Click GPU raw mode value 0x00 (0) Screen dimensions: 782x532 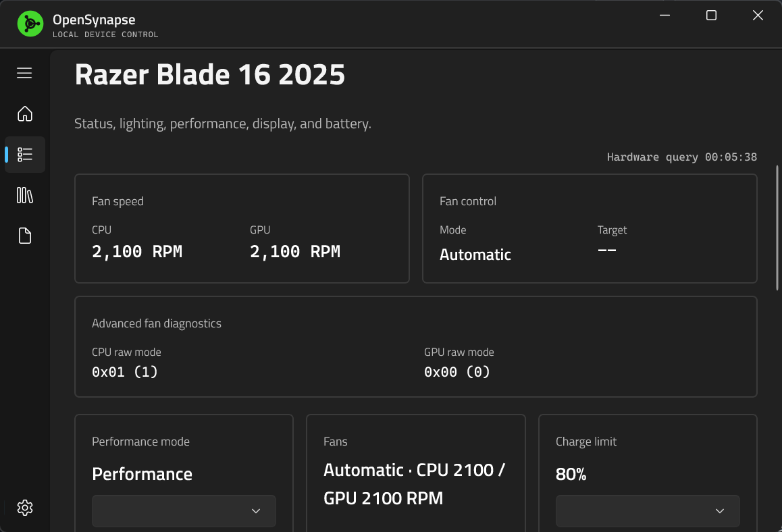point(457,372)
